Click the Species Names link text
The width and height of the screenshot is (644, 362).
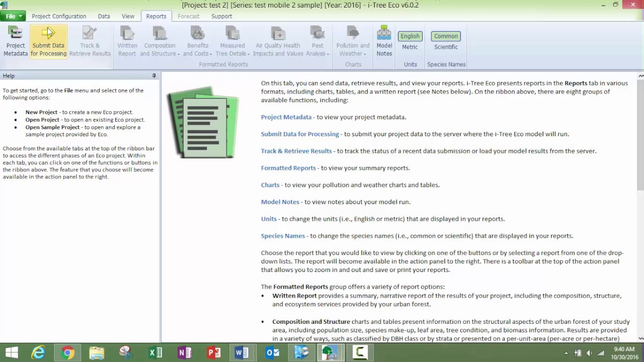point(283,236)
